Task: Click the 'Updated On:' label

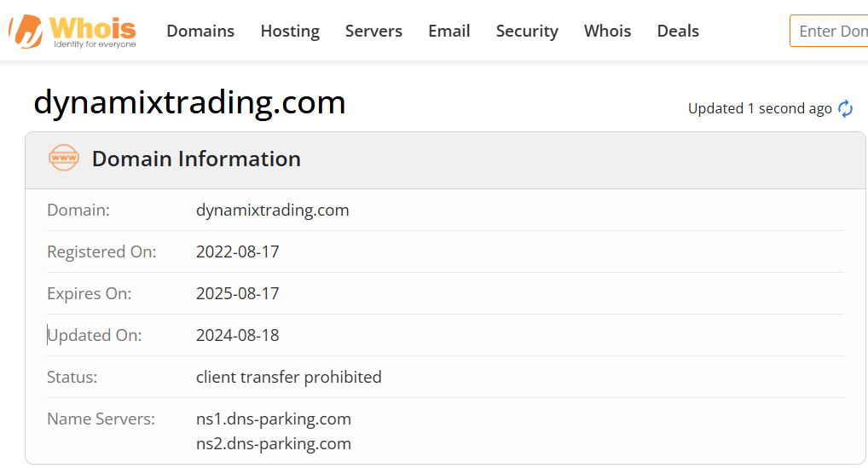Action: pyautogui.click(x=95, y=335)
